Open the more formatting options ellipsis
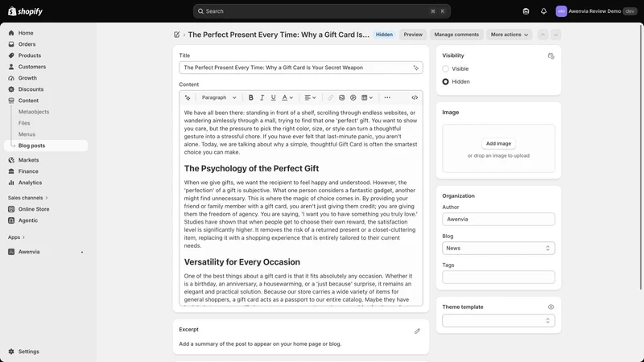Viewport: 644px width, 362px height. click(387, 97)
